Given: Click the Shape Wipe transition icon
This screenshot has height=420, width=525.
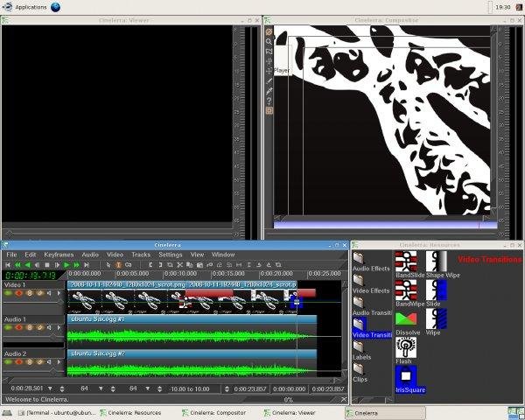Looking at the screenshot, I should pyautogui.click(x=436, y=260).
